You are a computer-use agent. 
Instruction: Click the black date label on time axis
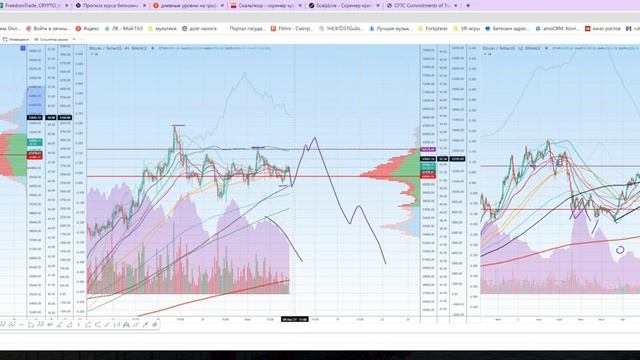[294, 319]
